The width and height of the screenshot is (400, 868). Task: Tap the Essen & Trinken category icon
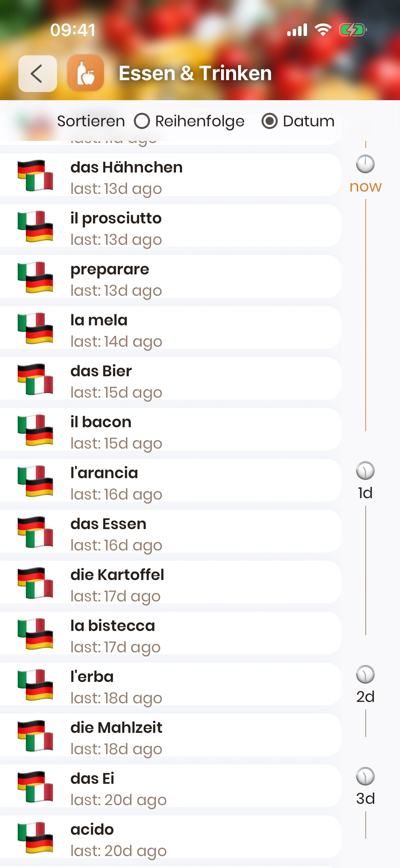86,73
